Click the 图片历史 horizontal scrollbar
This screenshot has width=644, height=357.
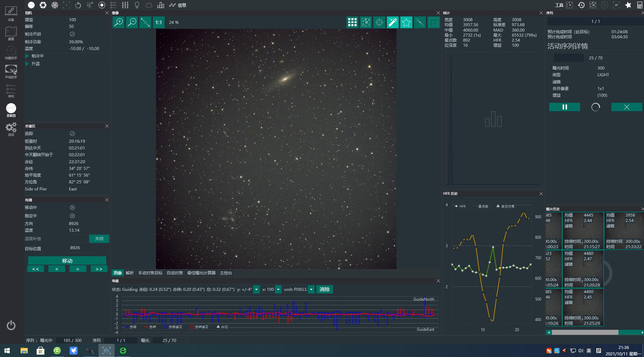tap(585, 332)
